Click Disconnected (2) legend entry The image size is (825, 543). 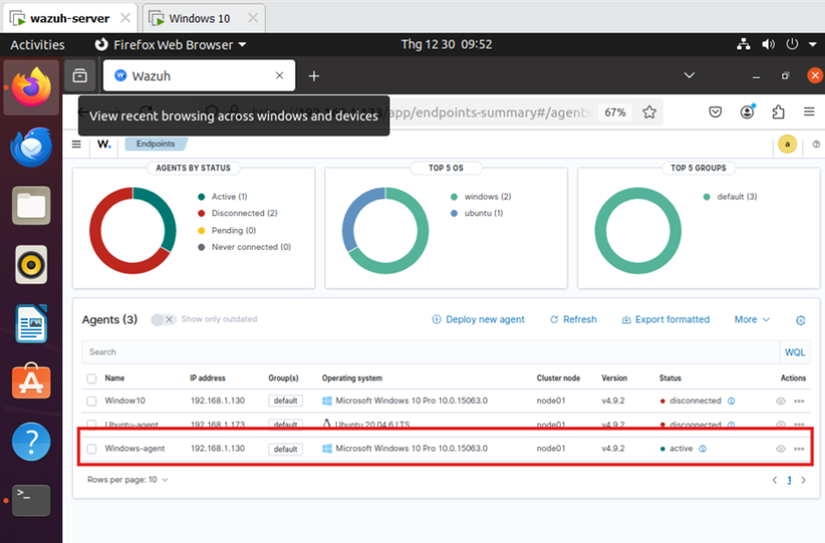pos(237,213)
